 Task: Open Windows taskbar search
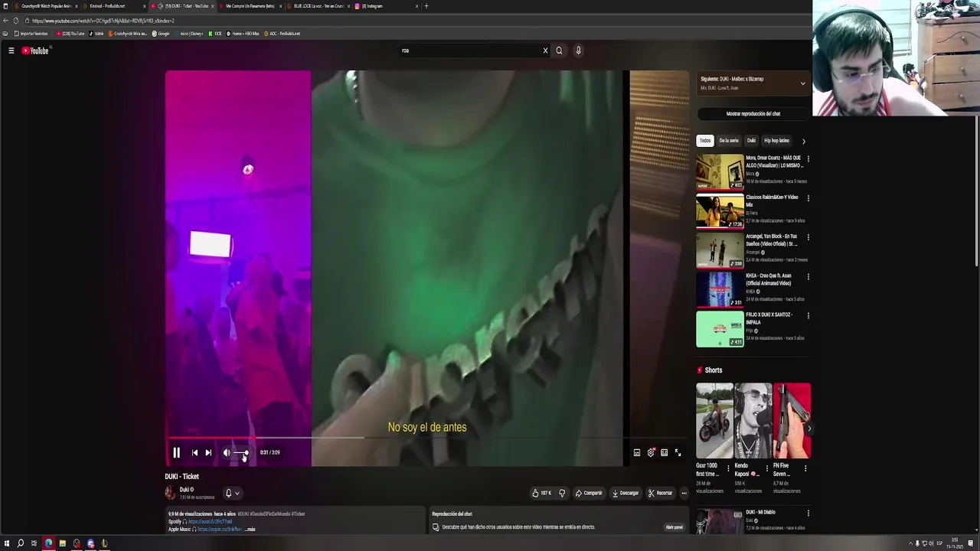[21, 543]
